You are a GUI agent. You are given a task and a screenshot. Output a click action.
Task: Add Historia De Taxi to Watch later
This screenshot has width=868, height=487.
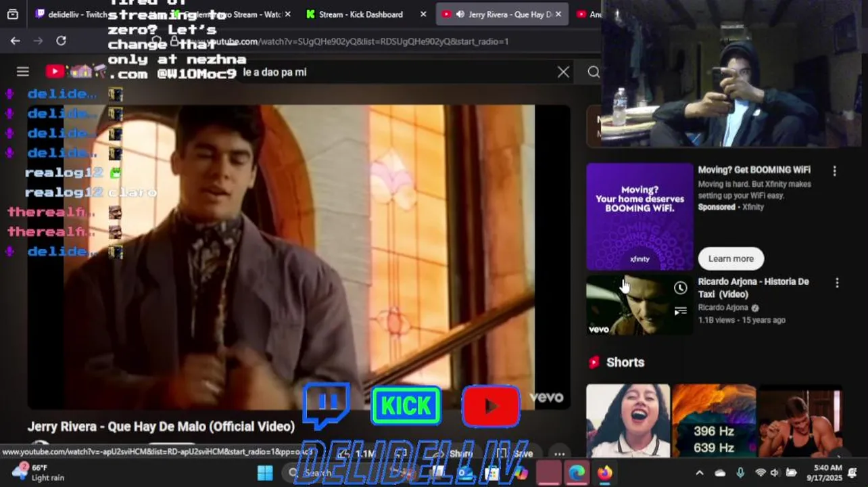point(680,288)
